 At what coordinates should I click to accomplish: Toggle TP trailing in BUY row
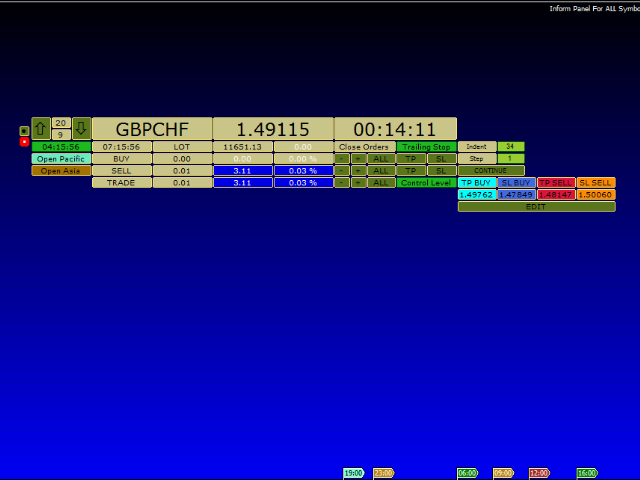pyautogui.click(x=411, y=159)
